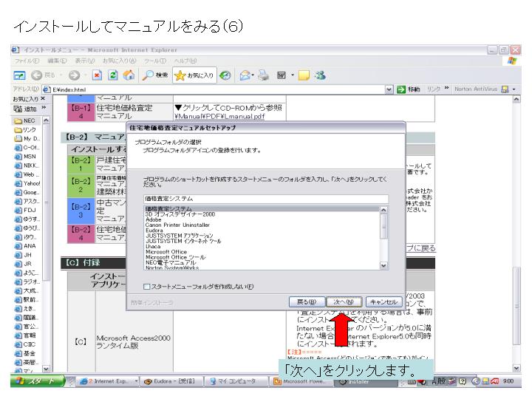This screenshot has width=532, height=399.
Task: Switch to Eudora taskbar button
Action: 171,381
